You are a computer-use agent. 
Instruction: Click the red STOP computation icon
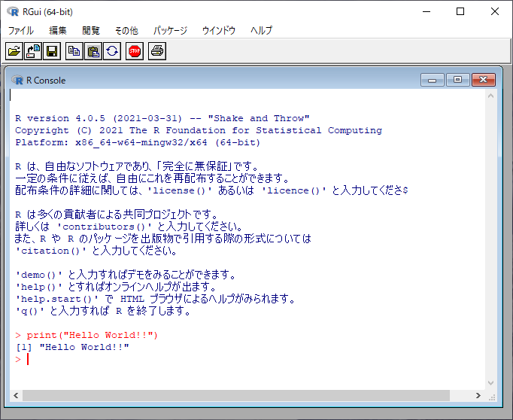click(135, 51)
